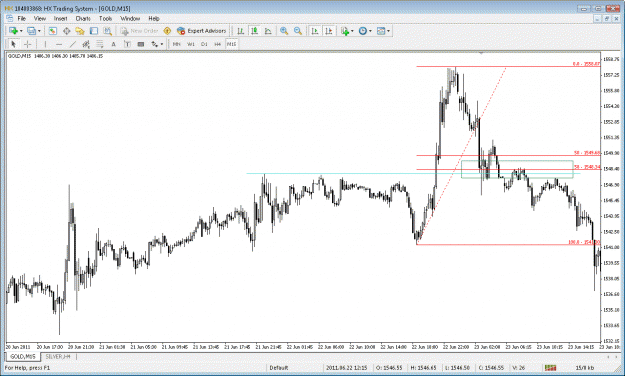Open the Periods clock icon
This screenshot has height=376, width=625.
tap(363, 31)
